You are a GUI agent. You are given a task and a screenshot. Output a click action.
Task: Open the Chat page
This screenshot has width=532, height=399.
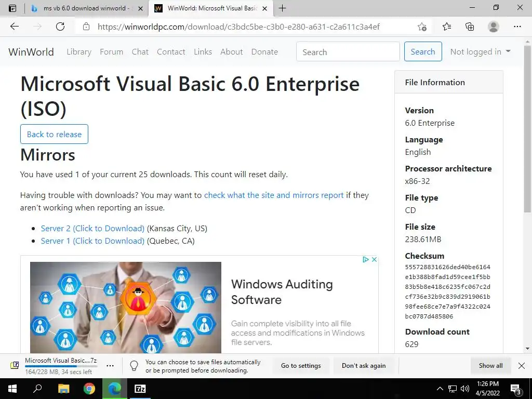pyautogui.click(x=140, y=52)
